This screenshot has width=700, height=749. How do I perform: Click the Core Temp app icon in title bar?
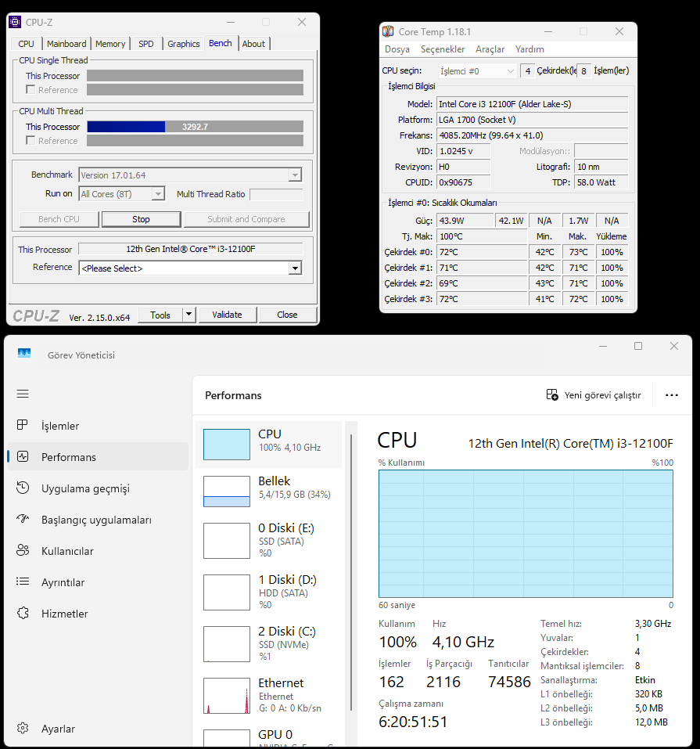coord(388,31)
